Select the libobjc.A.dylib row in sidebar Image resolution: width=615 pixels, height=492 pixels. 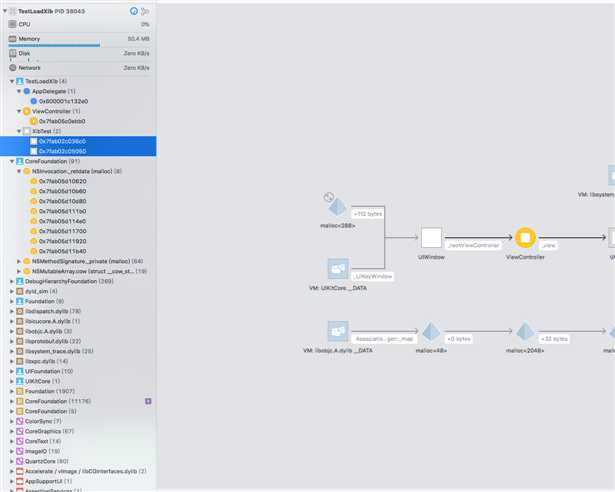pos(78,331)
